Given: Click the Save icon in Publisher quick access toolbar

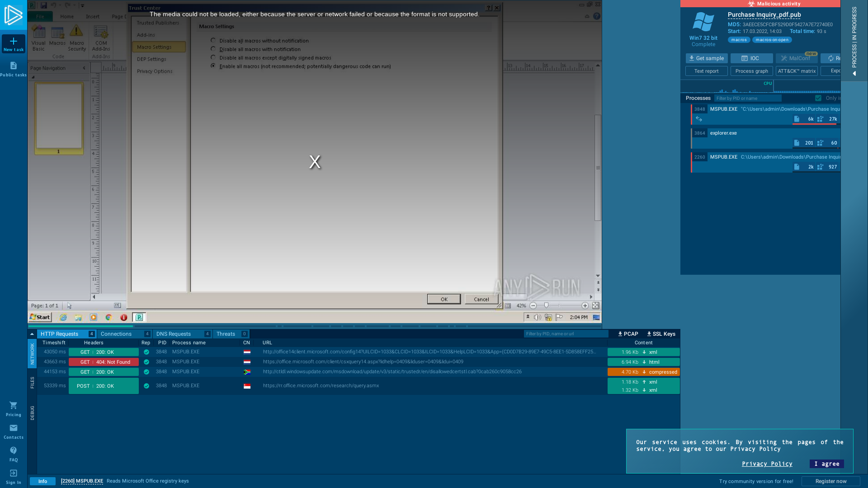Looking at the screenshot, I should 43,5.
